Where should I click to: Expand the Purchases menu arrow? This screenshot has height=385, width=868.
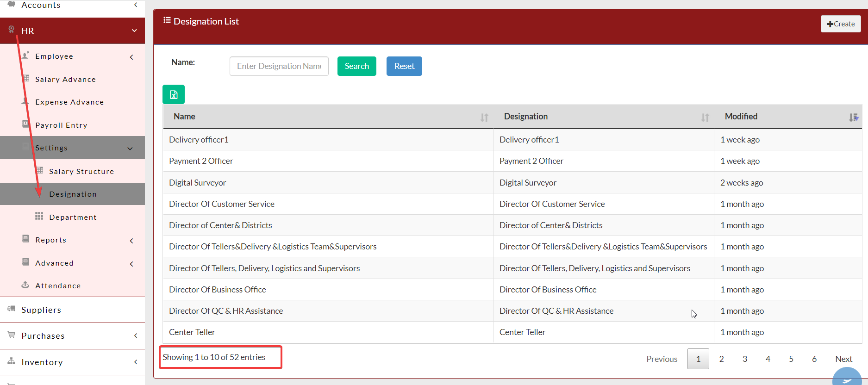pyautogui.click(x=136, y=335)
